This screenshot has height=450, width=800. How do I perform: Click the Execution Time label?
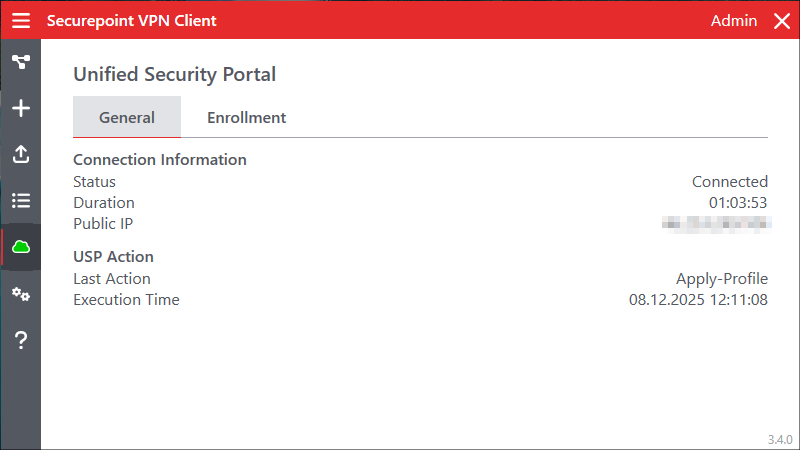pyautogui.click(x=127, y=299)
